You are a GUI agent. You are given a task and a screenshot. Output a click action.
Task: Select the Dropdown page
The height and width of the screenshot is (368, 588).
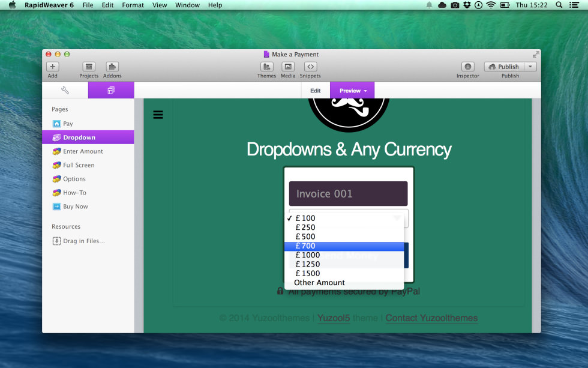(88, 137)
